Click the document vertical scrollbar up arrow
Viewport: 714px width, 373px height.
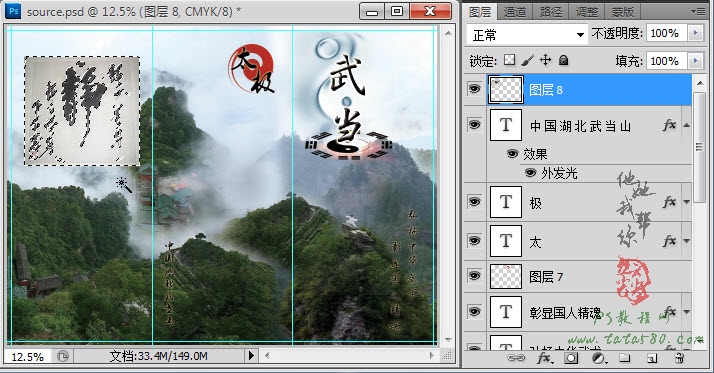click(448, 33)
